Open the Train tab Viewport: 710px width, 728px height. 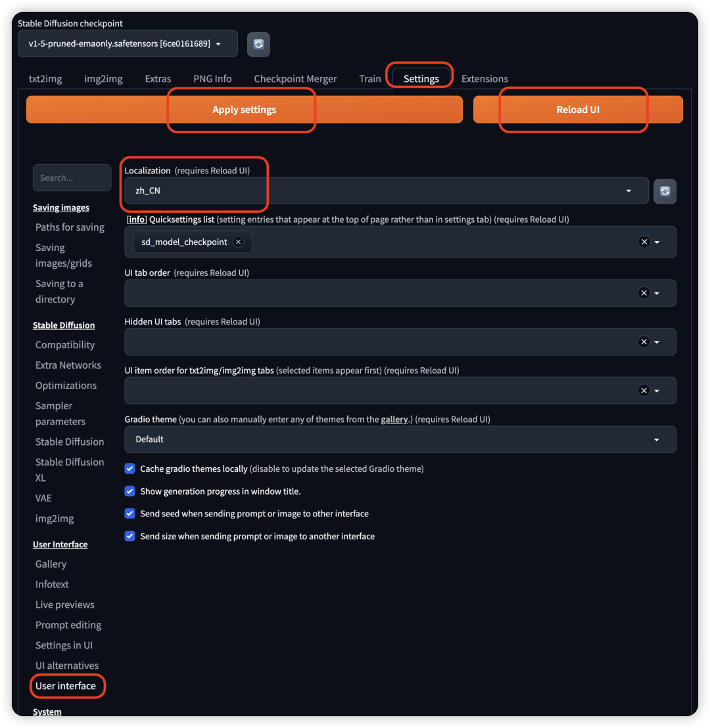click(370, 78)
